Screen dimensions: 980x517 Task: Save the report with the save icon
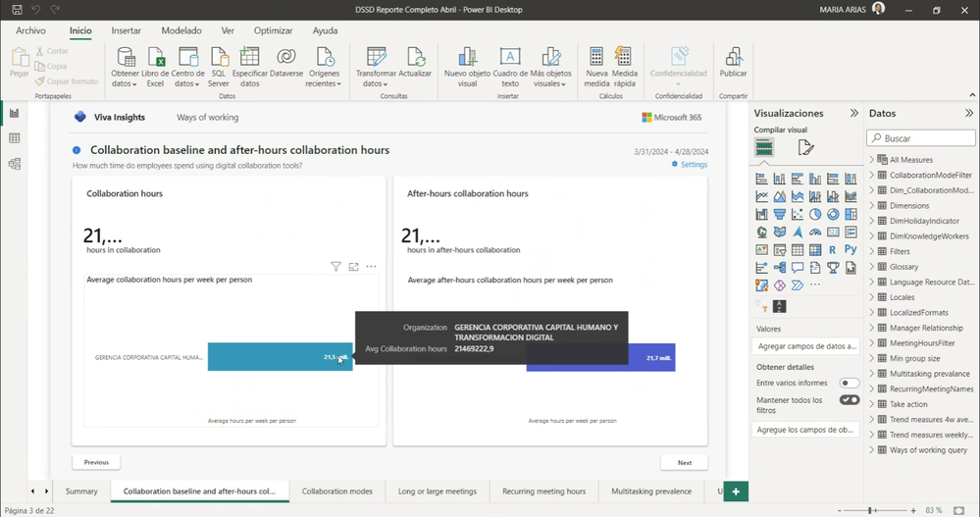[17, 10]
